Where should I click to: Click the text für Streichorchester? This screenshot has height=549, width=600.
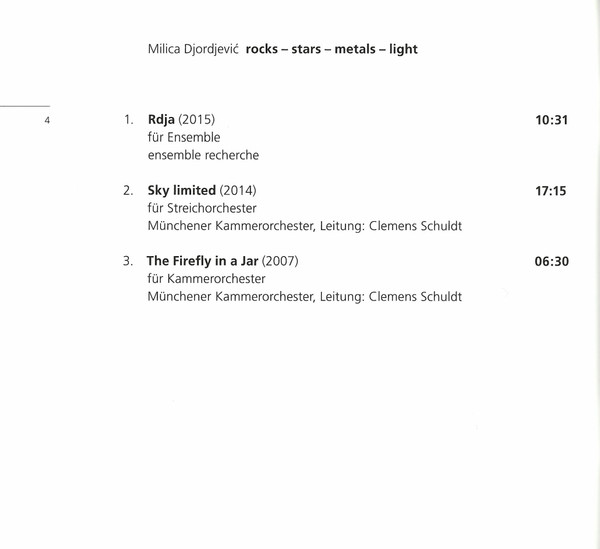click(x=202, y=208)
